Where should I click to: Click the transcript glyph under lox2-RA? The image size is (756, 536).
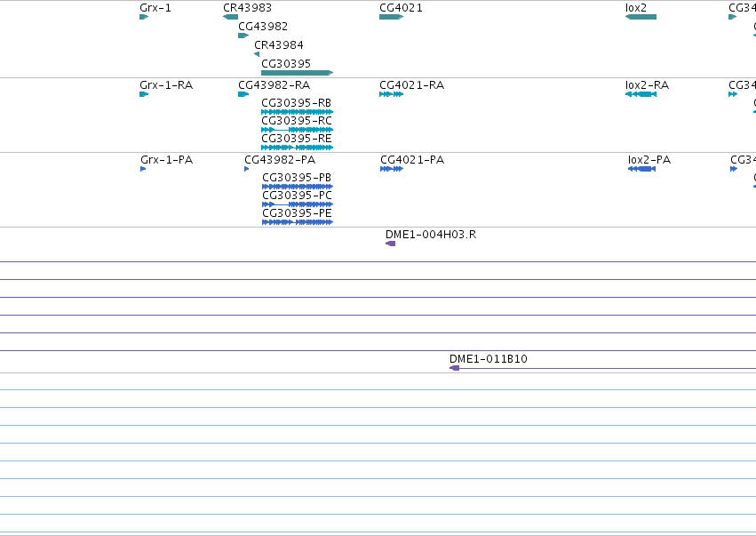[641, 94]
